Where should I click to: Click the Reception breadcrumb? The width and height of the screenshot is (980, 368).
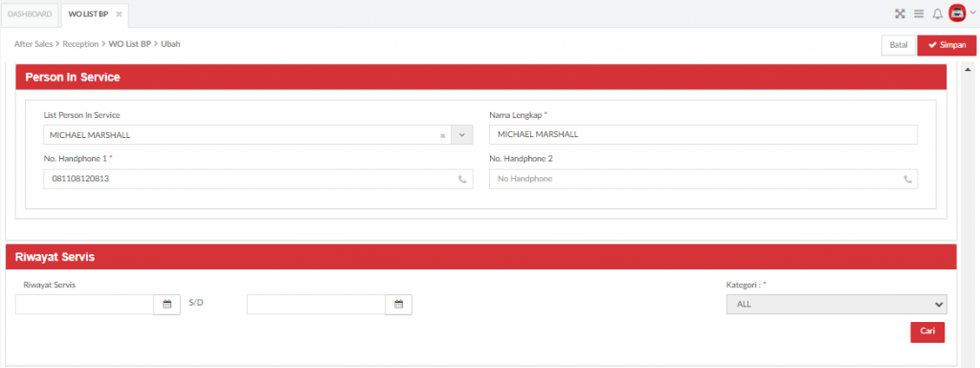(x=80, y=44)
